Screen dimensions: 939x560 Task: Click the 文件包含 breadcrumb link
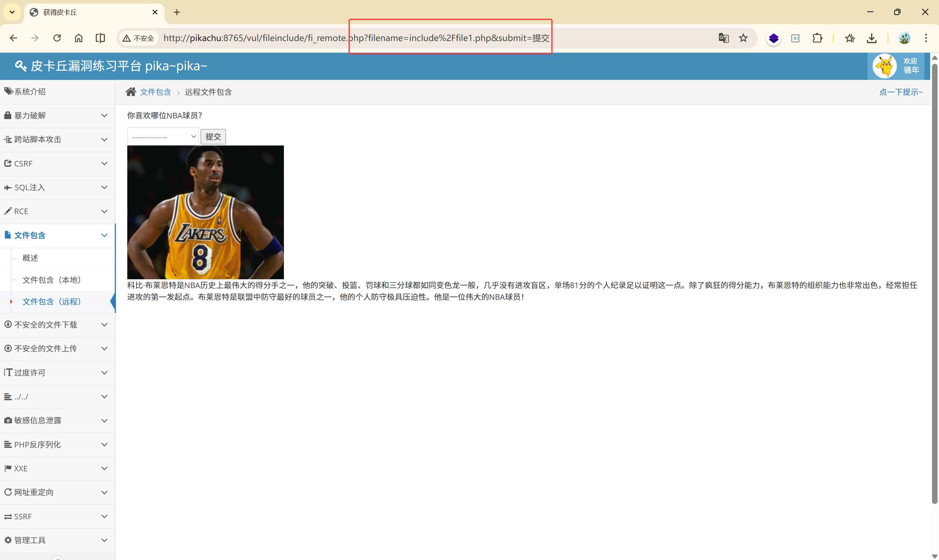(x=155, y=92)
